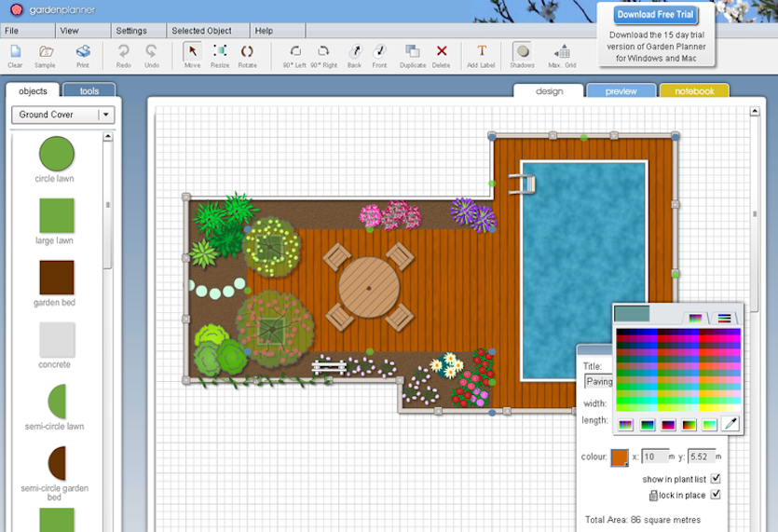
Task: Click the y position input field
Action: click(701, 457)
